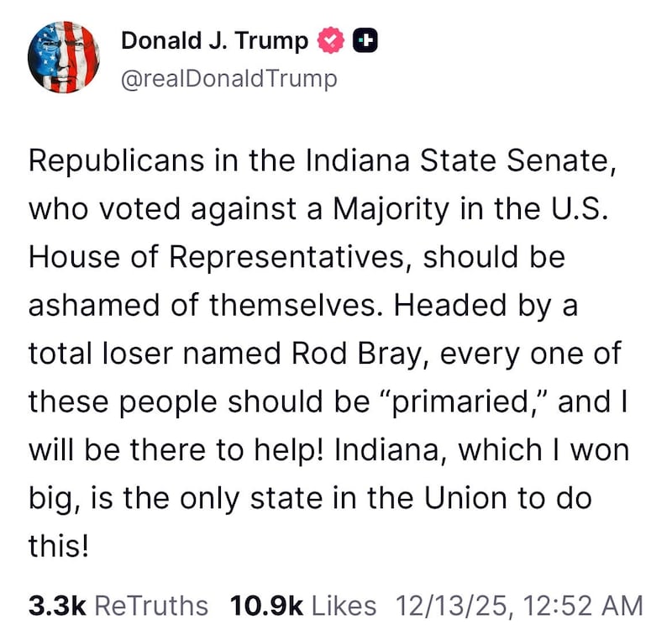Click the dark rounded badge after the checkmark
672x640 pixels.
(365, 39)
